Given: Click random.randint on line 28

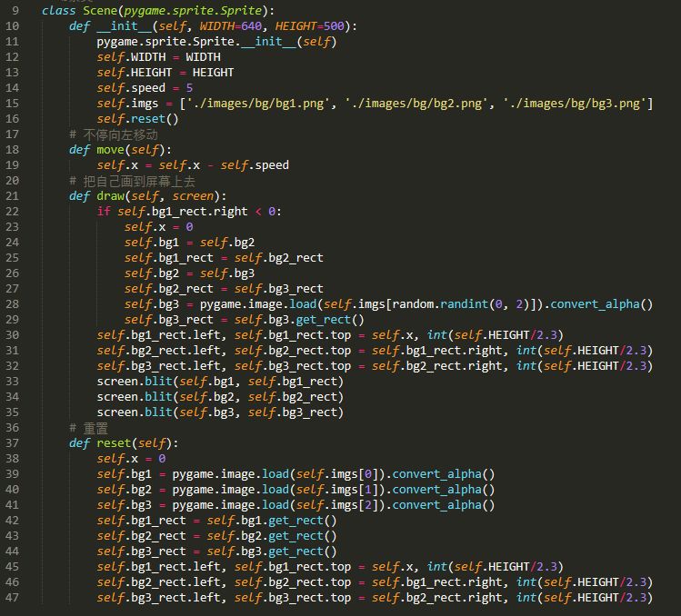Looking at the screenshot, I should coord(440,304).
